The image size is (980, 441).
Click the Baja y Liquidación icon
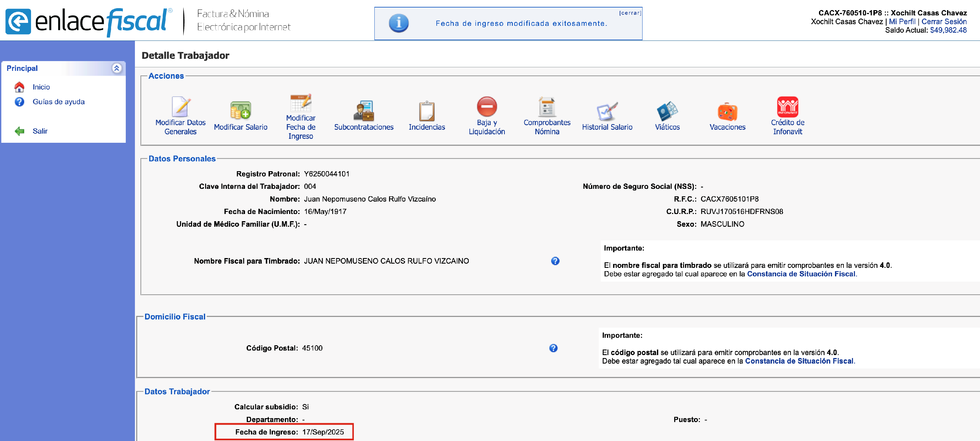click(x=487, y=107)
